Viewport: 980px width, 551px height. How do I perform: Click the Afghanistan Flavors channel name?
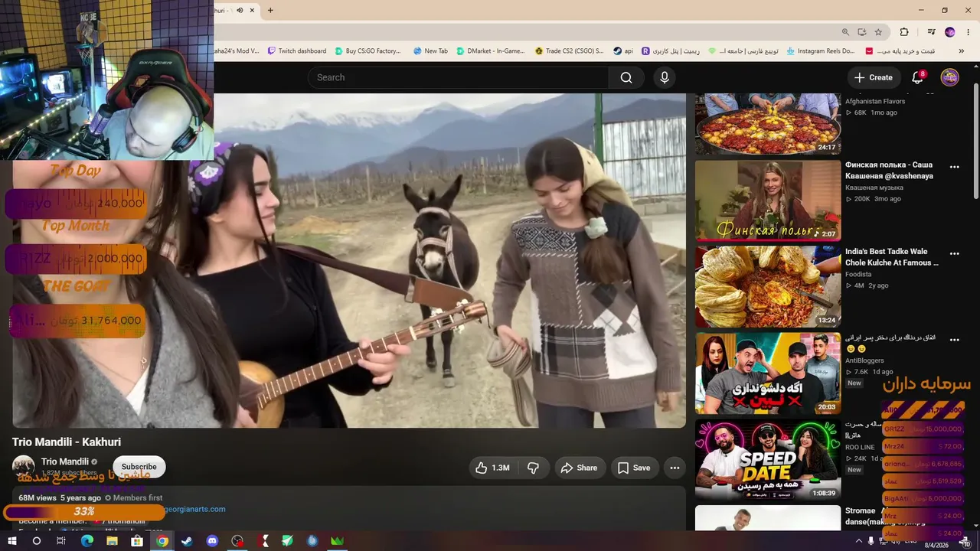point(875,101)
